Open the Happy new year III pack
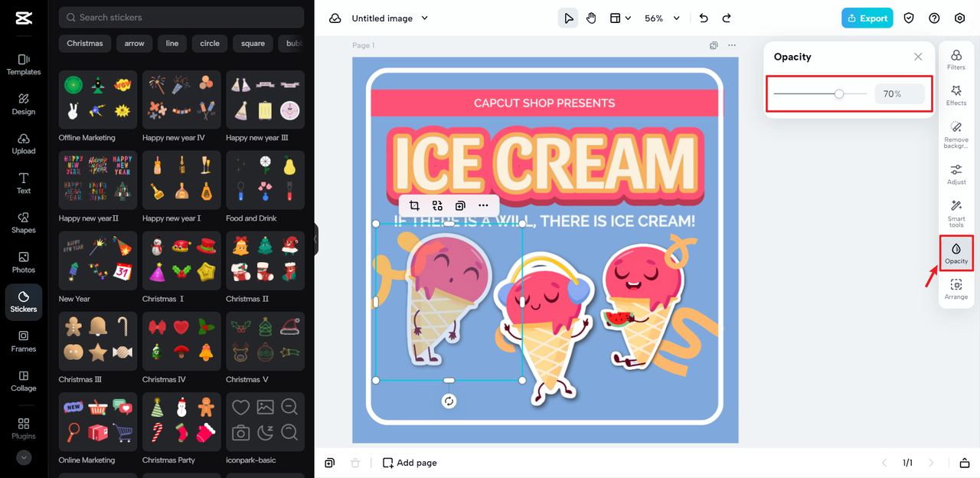The image size is (980, 478). coord(265,106)
